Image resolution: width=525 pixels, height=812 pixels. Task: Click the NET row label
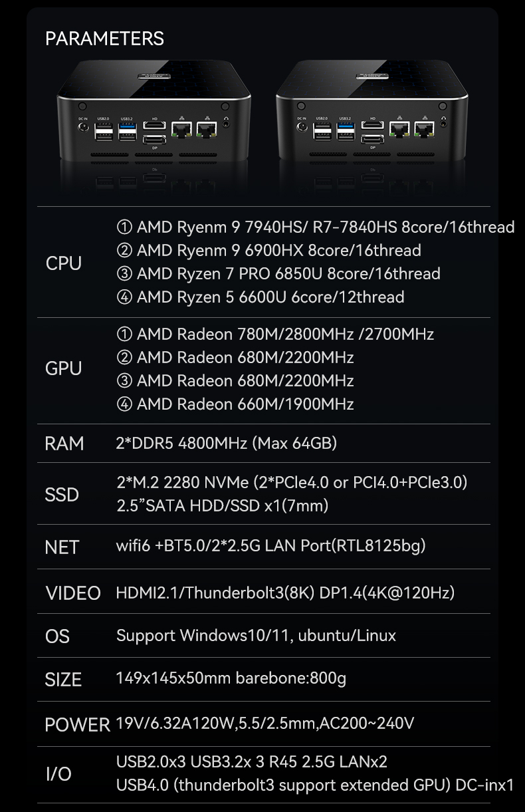[62, 547]
